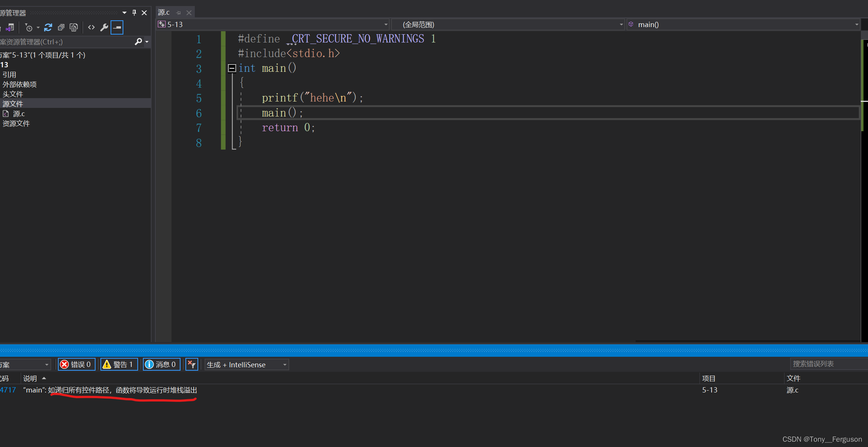The width and height of the screenshot is (868, 447).
Task: Open the C4717 warning code link
Action: click(x=8, y=390)
